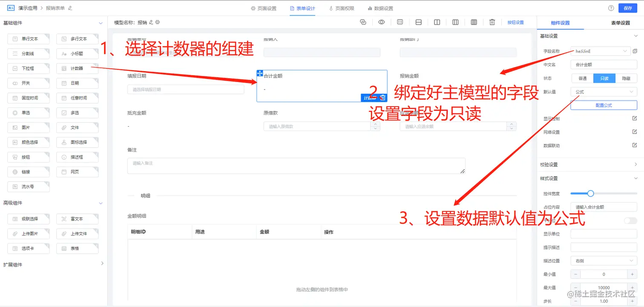
Task: Click the trash delete icon in toolbar
Action: (x=492, y=22)
